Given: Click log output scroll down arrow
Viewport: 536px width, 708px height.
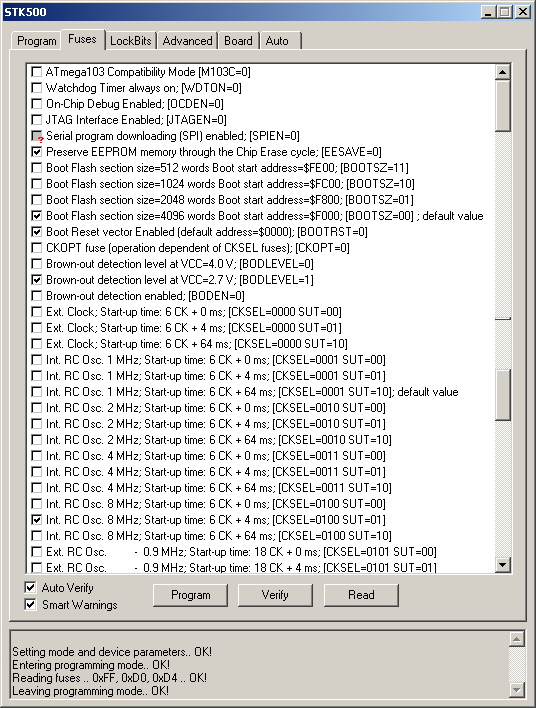Looking at the screenshot, I should coord(517,689).
